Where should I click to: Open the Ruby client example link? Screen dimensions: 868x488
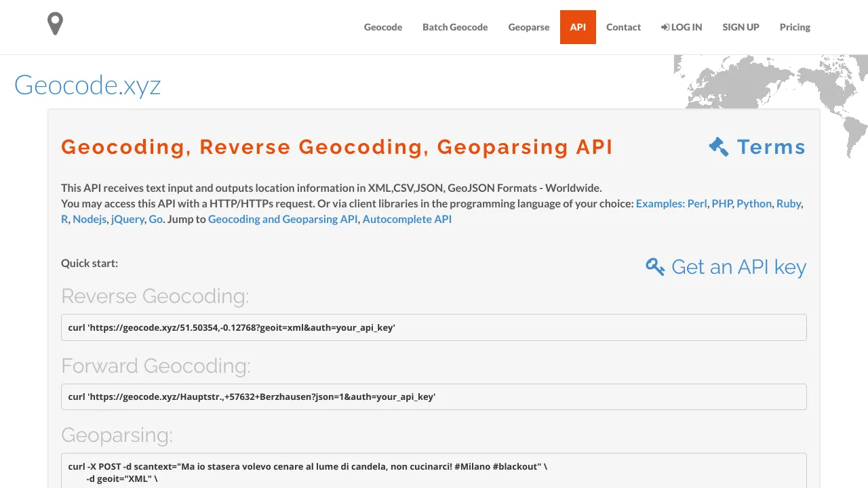789,203
